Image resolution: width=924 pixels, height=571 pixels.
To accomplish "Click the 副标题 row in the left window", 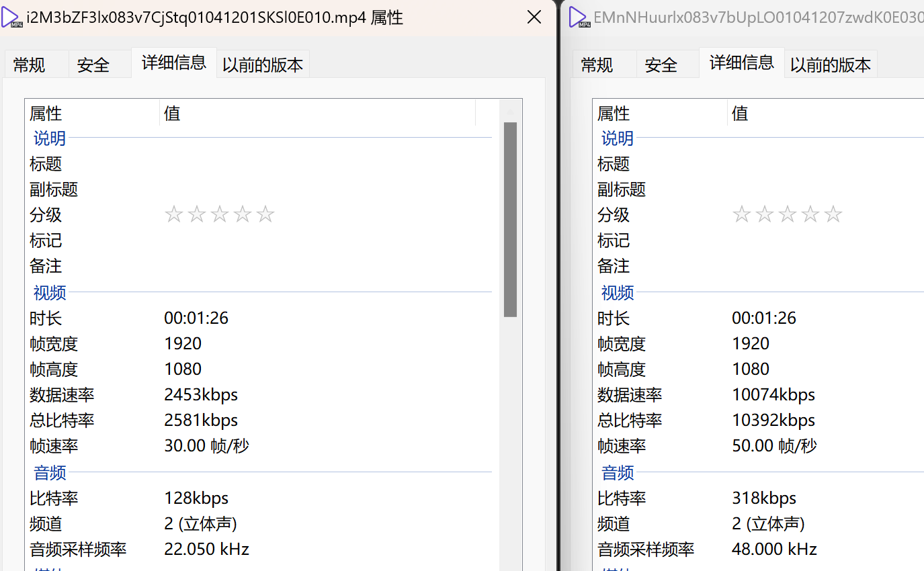I will point(262,189).
